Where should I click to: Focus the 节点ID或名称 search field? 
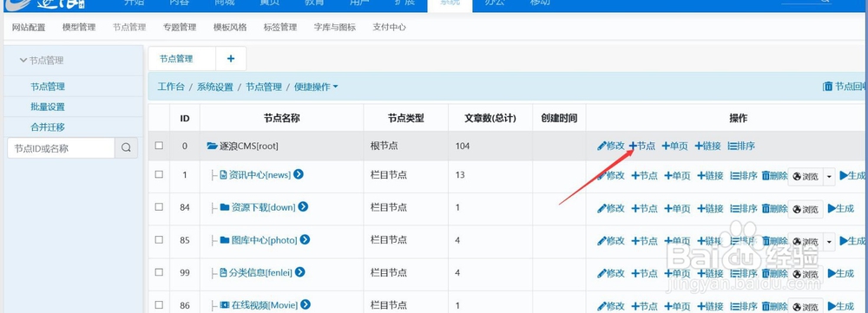click(x=61, y=148)
